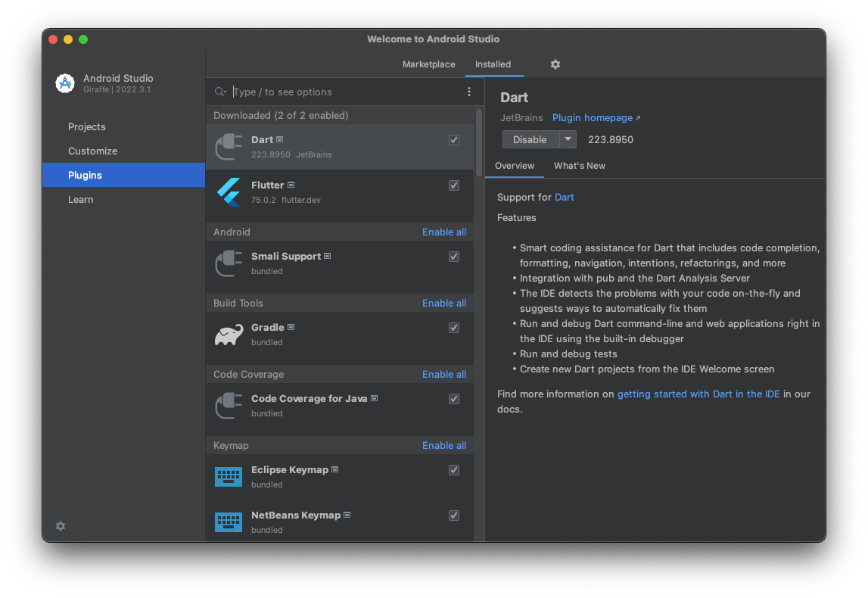The image size is (868, 598).
Task: Toggle the NetBeans Keymap checkbox
Action: 454,515
